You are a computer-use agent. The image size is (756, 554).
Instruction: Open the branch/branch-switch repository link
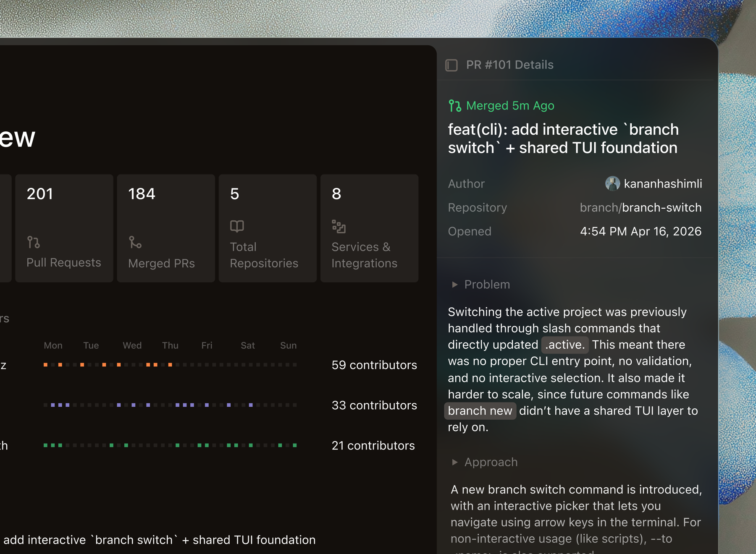640,208
